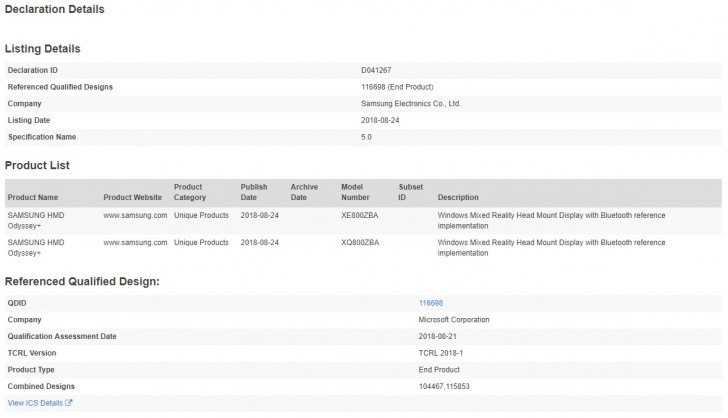Open the View ICS Details link

coord(34,403)
